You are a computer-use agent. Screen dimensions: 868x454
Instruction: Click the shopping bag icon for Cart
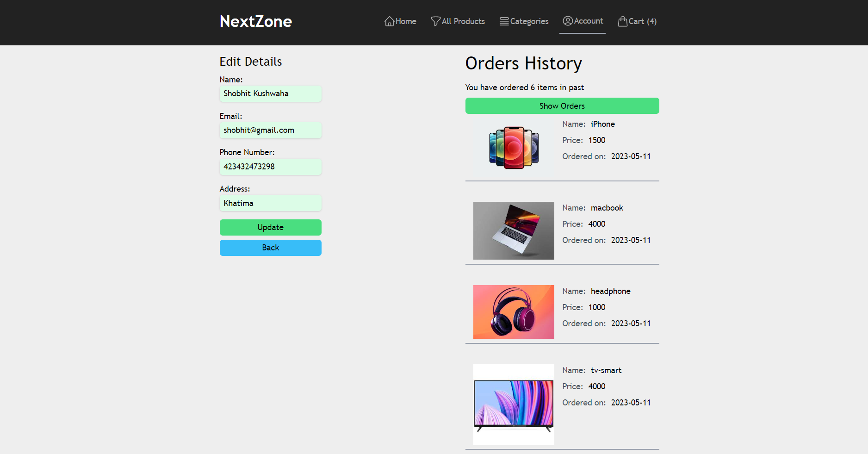tap(622, 21)
